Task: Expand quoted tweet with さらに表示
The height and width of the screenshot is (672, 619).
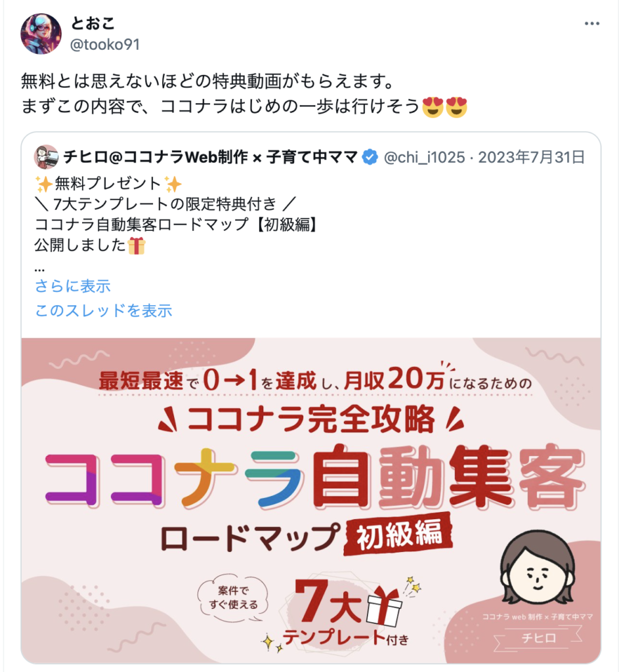Action: pyautogui.click(x=72, y=286)
